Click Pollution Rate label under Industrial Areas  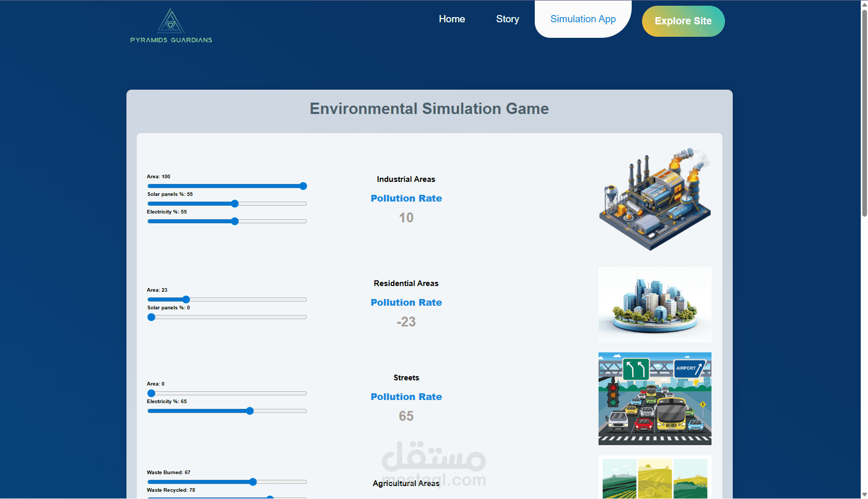tap(406, 198)
